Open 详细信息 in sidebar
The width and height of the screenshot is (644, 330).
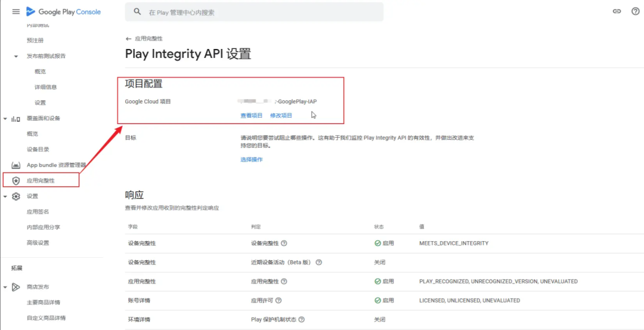(45, 87)
